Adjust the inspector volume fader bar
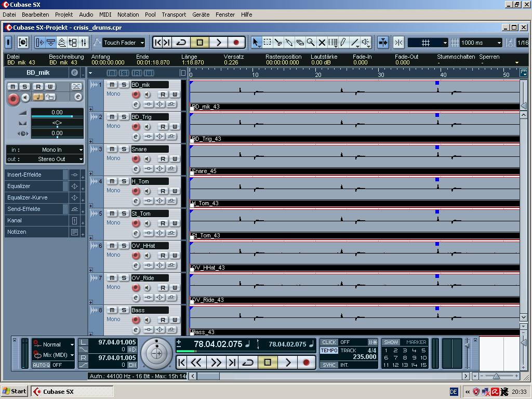532x399 pixels. point(57,116)
